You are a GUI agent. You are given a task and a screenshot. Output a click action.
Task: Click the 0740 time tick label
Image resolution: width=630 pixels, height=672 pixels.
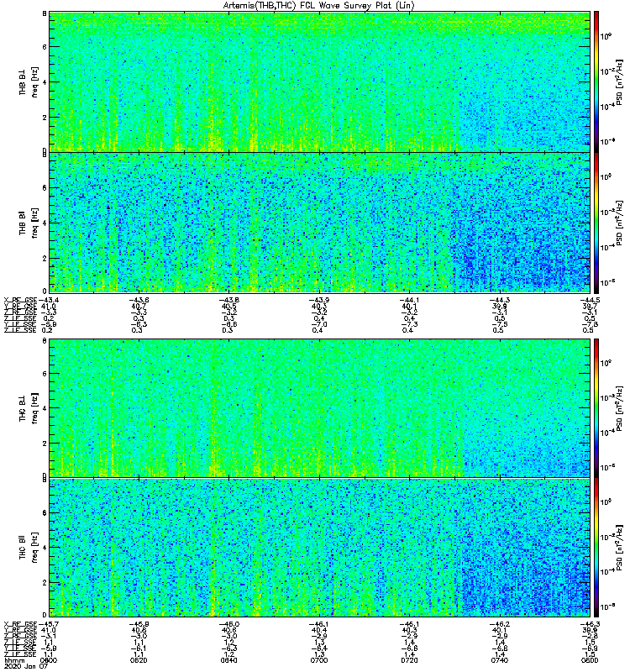(499, 660)
